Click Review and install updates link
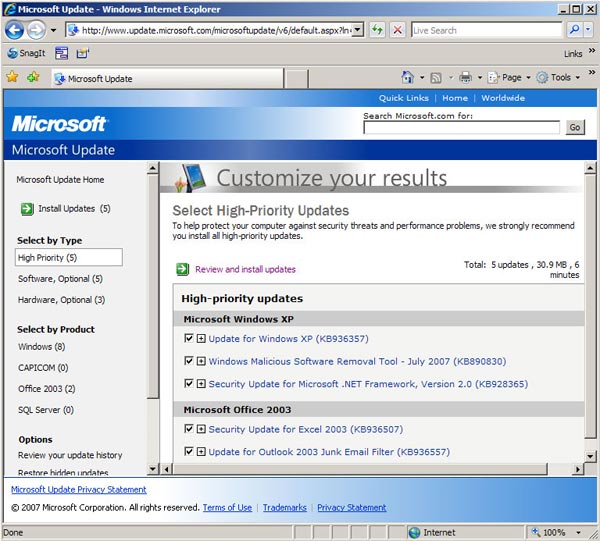This screenshot has height=541, width=600. point(245,269)
